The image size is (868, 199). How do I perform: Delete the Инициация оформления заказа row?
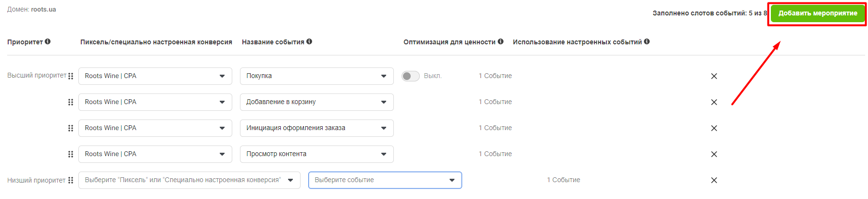click(714, 128)
